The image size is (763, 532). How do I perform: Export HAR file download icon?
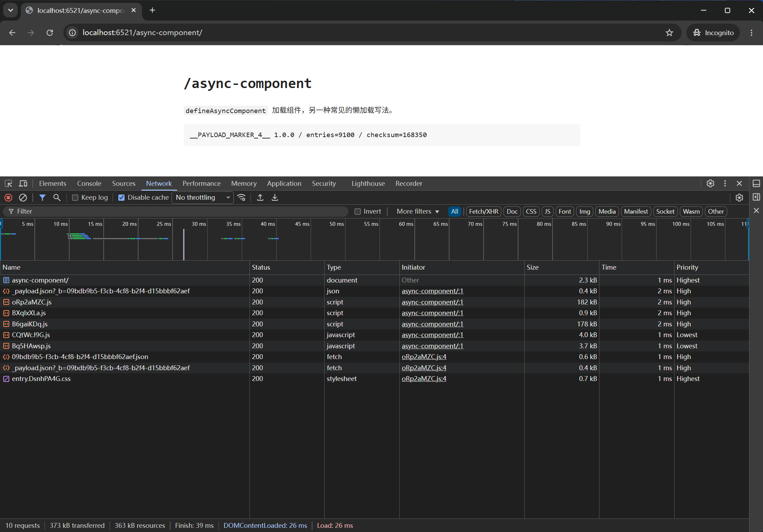(275, 198)
